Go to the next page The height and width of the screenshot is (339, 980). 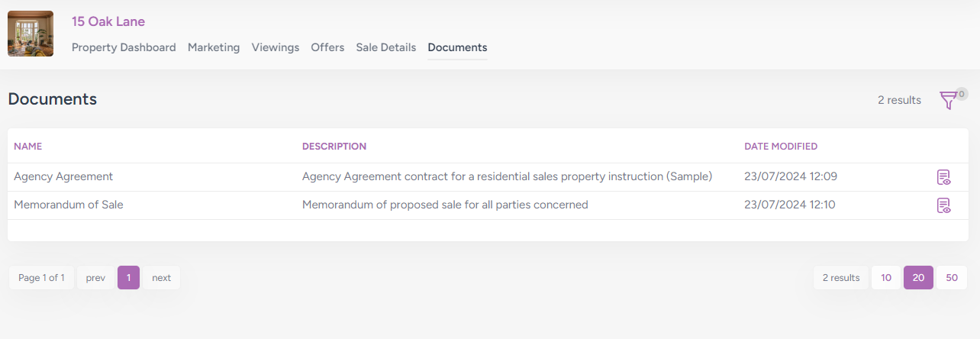coord(161,278)
